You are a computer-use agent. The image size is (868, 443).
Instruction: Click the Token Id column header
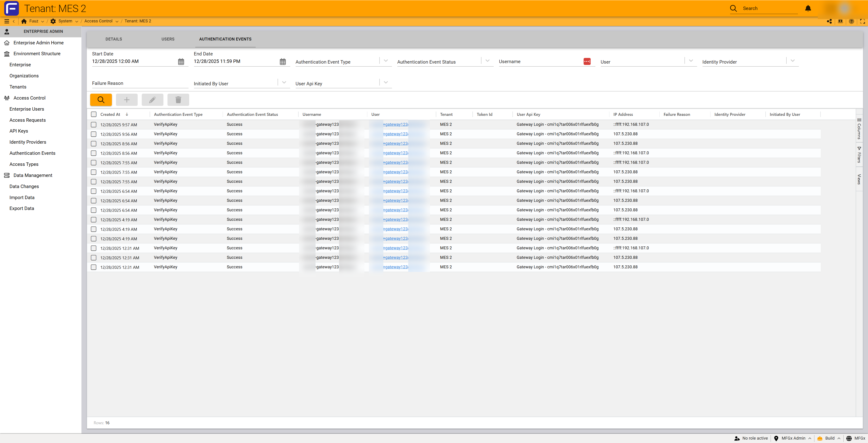(484, 114)
